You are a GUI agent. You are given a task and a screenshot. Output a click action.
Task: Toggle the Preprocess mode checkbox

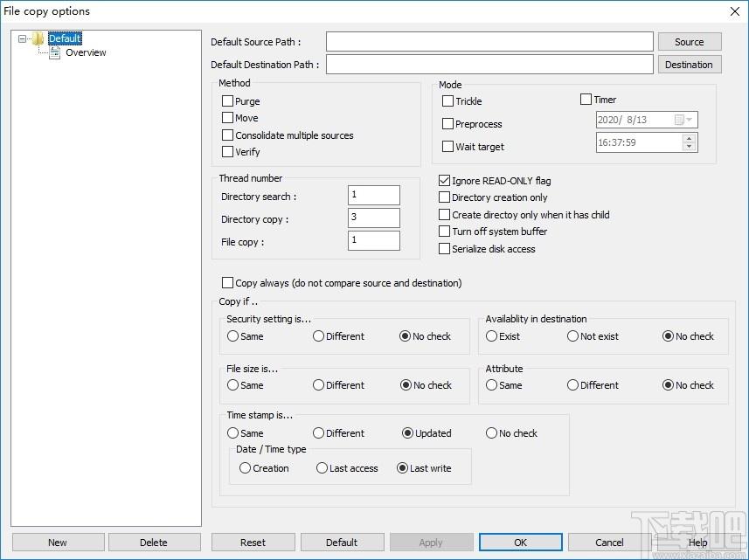(447, 124)
